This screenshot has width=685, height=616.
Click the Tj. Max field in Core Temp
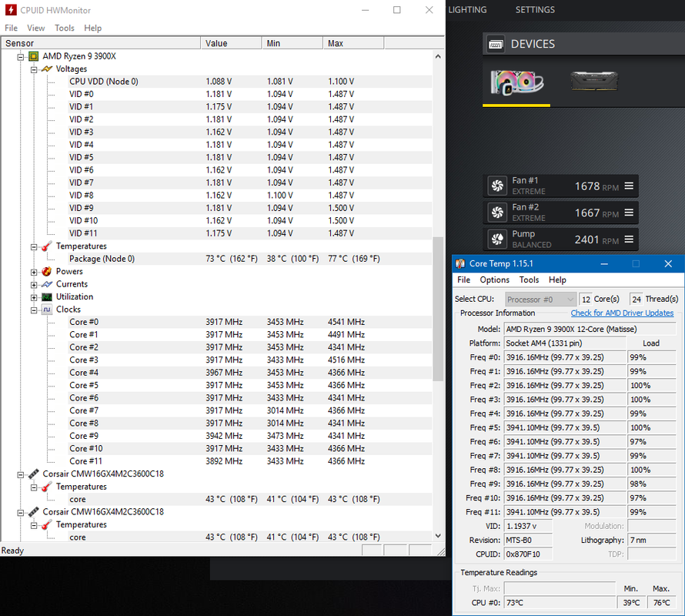pos(560,588)
